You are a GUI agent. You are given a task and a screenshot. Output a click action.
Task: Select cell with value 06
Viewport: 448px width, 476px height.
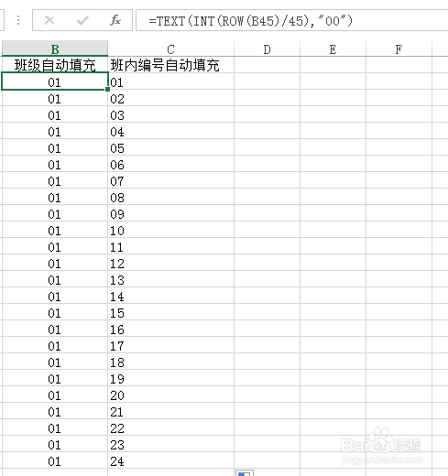(171, 165)
